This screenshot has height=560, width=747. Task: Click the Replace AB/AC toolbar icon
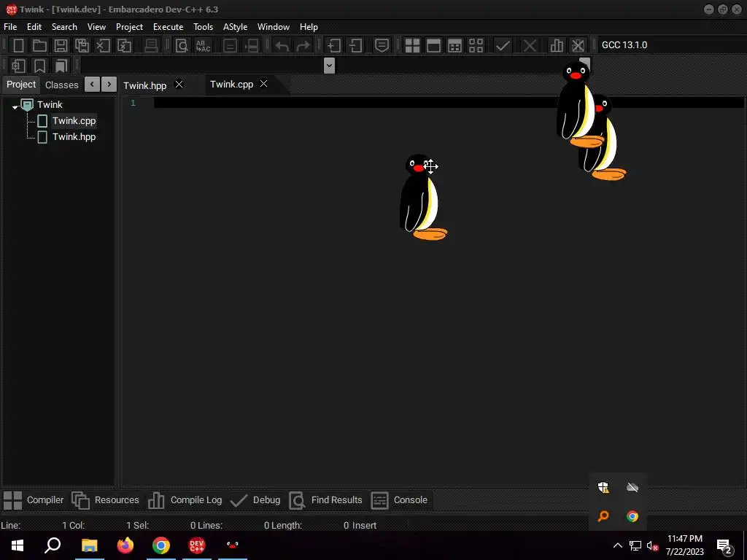click(x=203, y=46)
